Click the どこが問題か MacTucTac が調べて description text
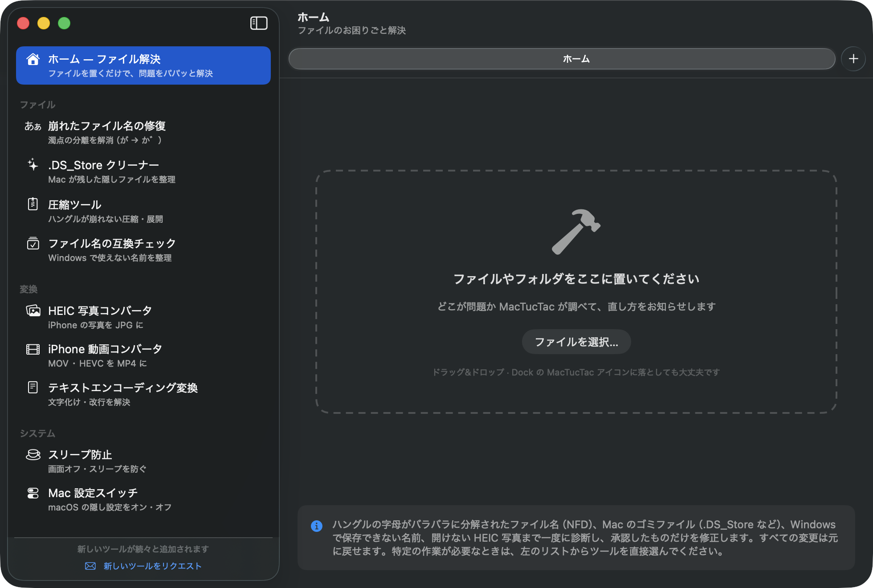 click(x=576, y=306)
